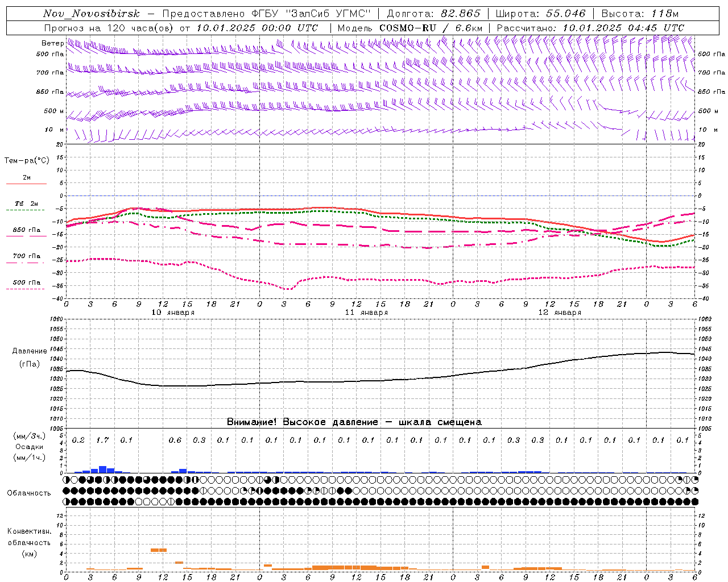Click the computed time Рассчитано: 10.01.2025 04:45 UTC
Screen dimensions: 728x582
click(590, 28)
